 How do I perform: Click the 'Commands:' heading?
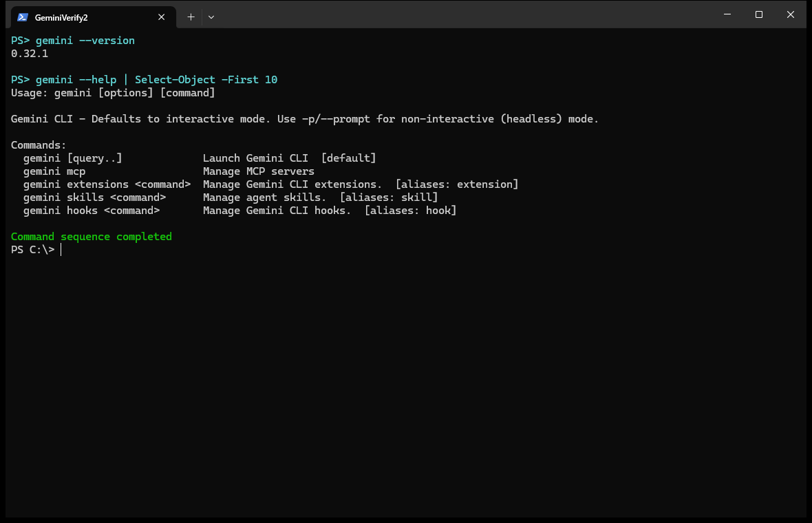click(x=39, y=145)
